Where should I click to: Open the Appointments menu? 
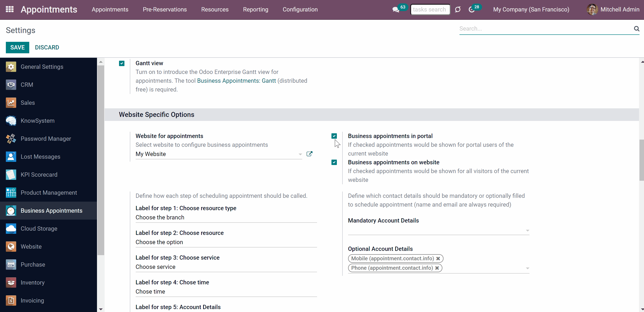coord(110,9)
